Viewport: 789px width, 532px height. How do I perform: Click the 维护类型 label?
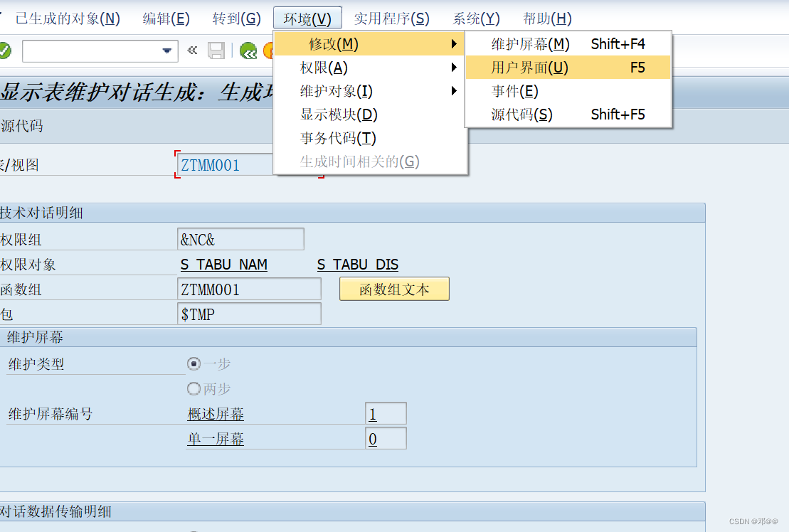[36, 364]
